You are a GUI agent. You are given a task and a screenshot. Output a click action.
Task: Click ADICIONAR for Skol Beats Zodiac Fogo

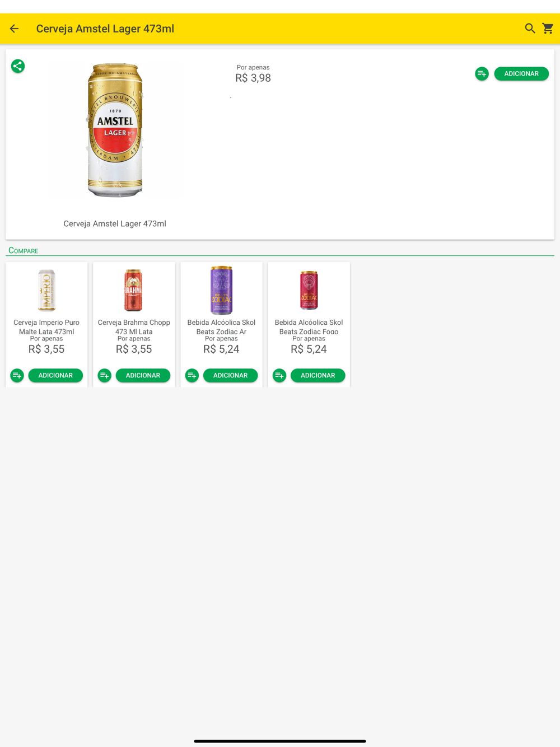pyautogui.click(x=318, y=375)
